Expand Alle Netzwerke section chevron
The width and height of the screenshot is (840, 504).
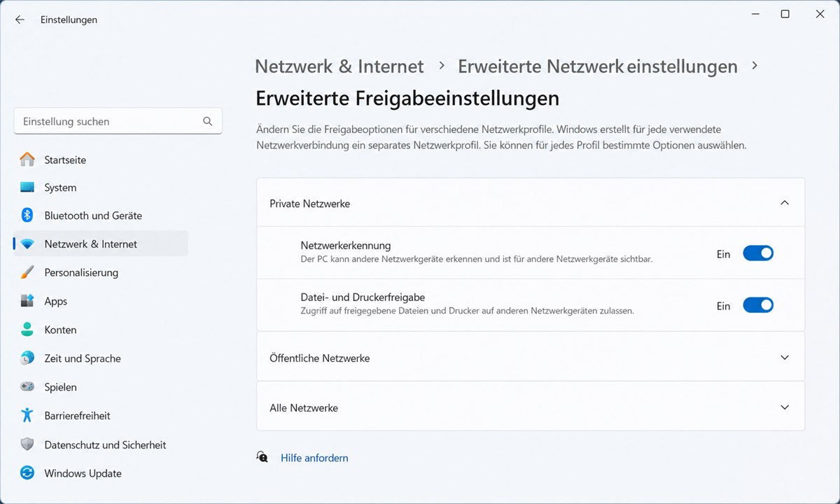point(785,407)
